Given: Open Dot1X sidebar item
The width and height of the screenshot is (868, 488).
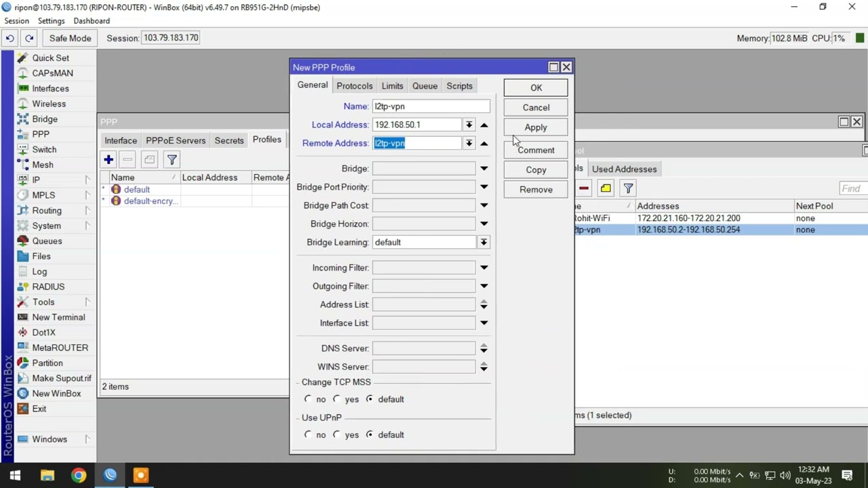Looking at the screenshot, I should pos(43,332).
